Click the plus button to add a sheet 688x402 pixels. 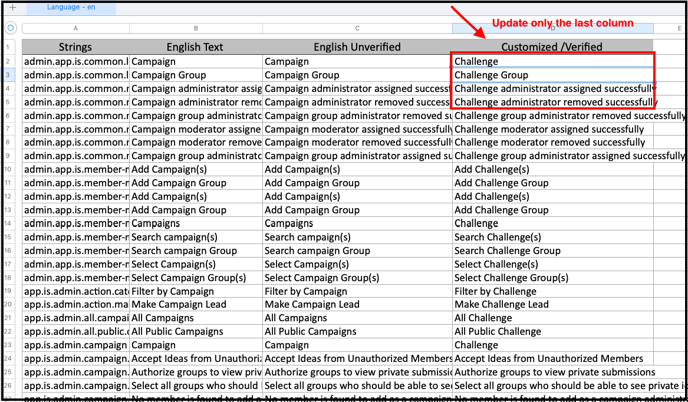(12, 7)
